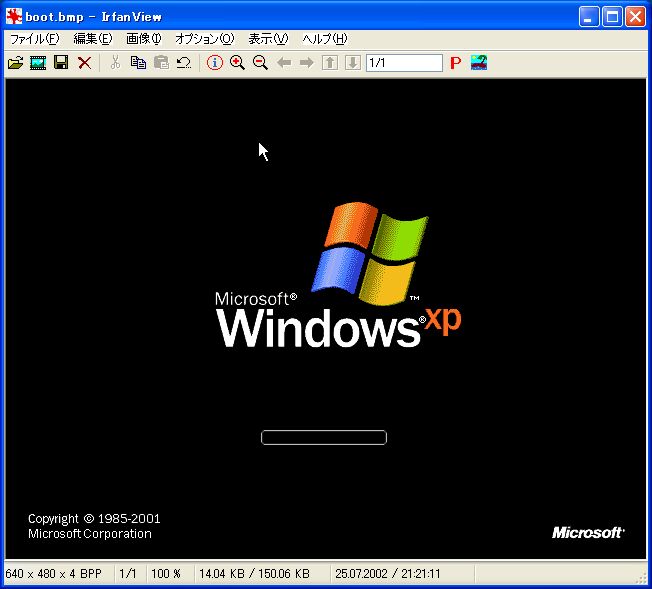Screen dimensions: 652x589
Task: Open the 画像(I) menu
Action: [143, 39]
